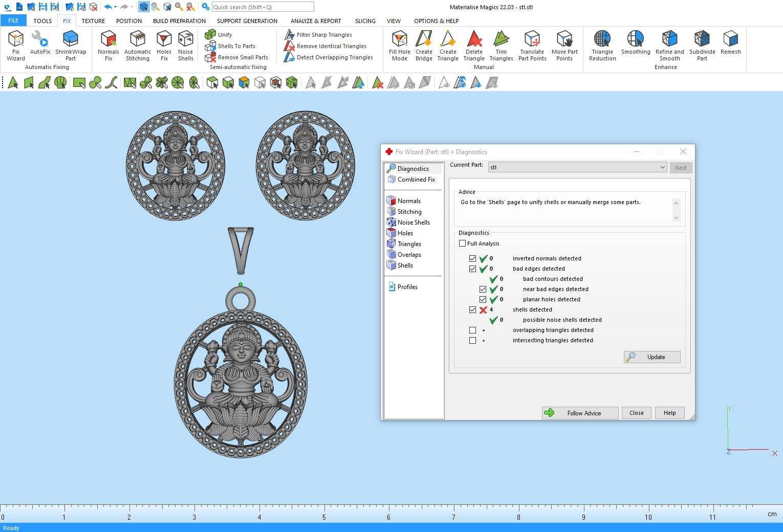Choose the Triangle Reduction tool

pos(602,45)
